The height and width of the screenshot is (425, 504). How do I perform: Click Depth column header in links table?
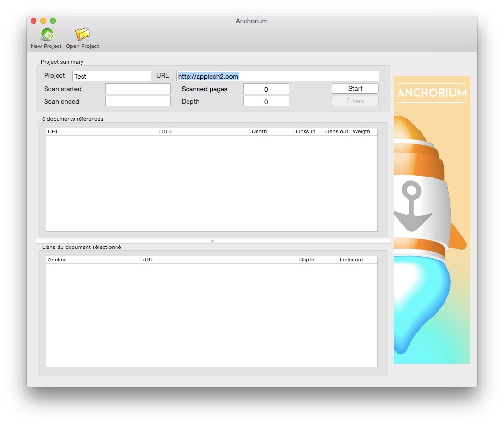pyautogui.click(x=317, y=260)
